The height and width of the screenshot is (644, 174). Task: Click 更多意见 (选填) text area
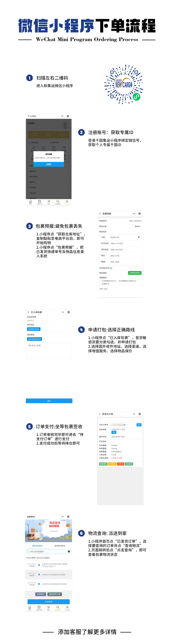(49, 351)
